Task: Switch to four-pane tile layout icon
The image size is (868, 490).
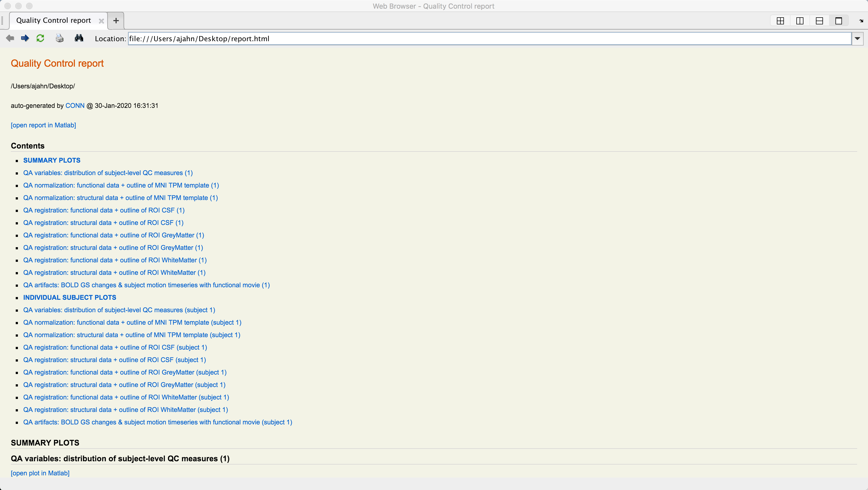Action: tap(780, 21)
